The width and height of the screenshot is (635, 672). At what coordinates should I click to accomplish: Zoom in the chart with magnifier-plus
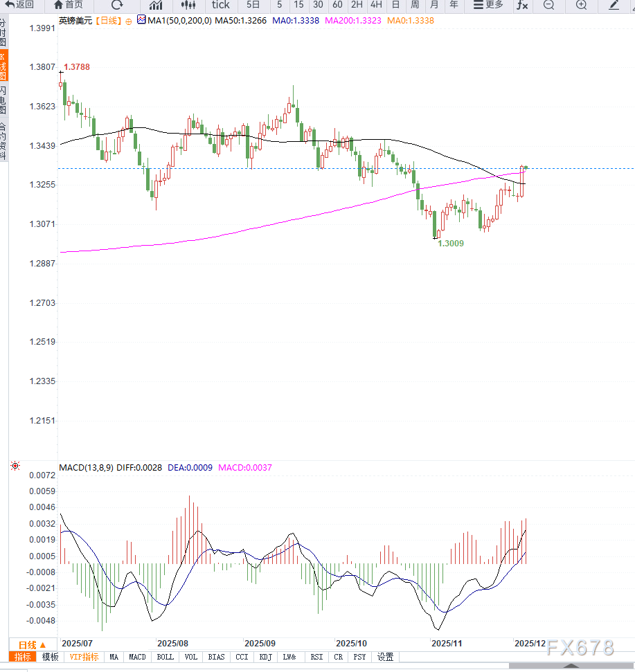point(581,5)
